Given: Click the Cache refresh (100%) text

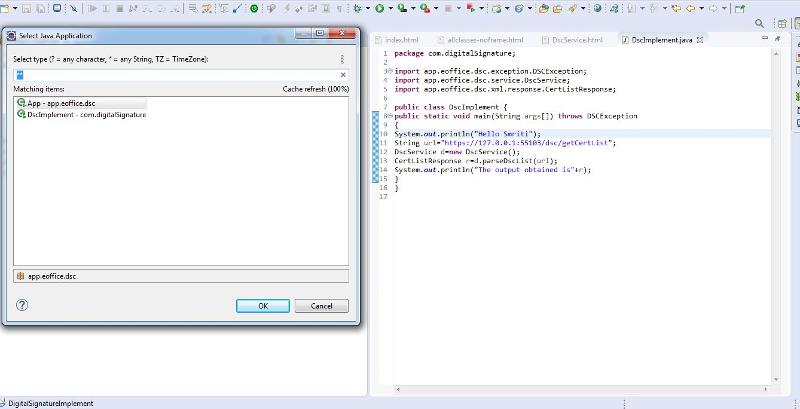Looking at the screenshot, I should coord(316,89).
